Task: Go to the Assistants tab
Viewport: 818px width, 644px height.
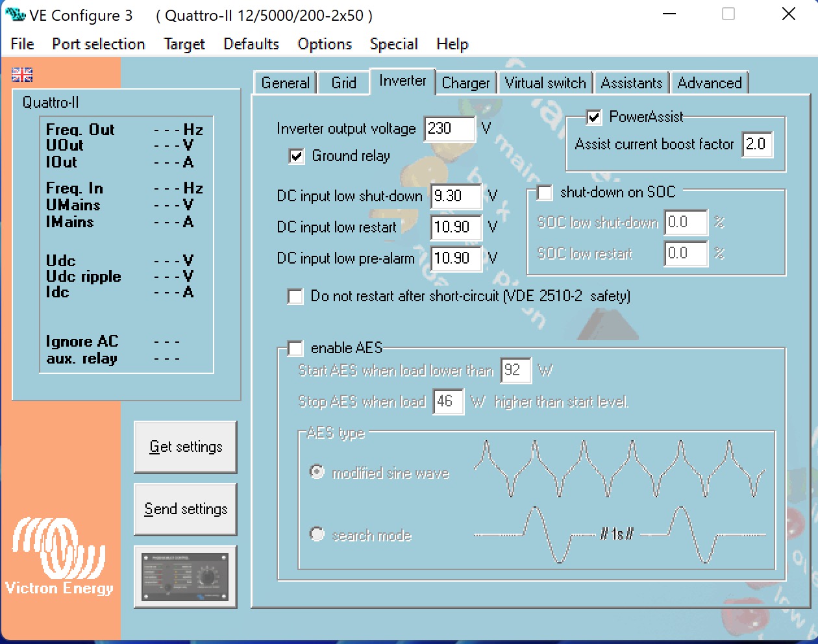Action: [x=631, y=83]
